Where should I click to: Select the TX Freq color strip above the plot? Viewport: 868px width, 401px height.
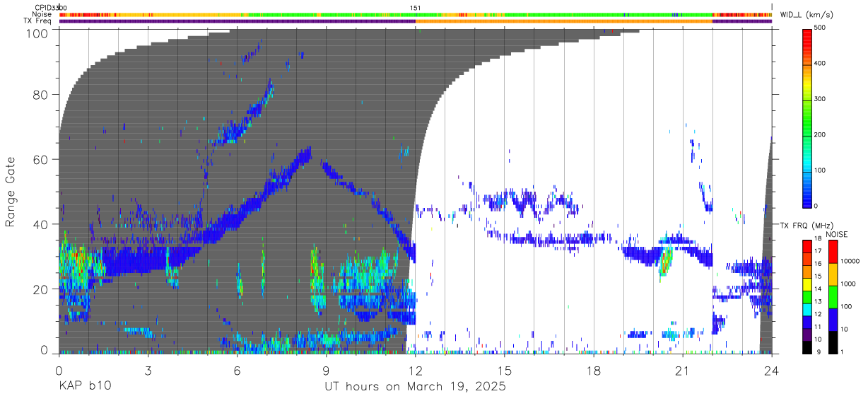point(416,21)
